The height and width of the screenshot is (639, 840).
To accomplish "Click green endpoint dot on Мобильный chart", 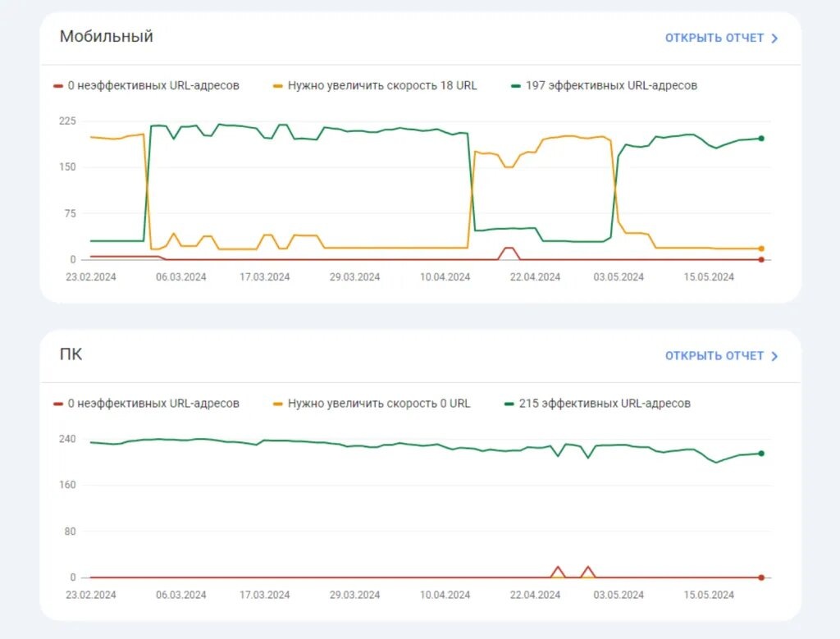I will 761,139.
